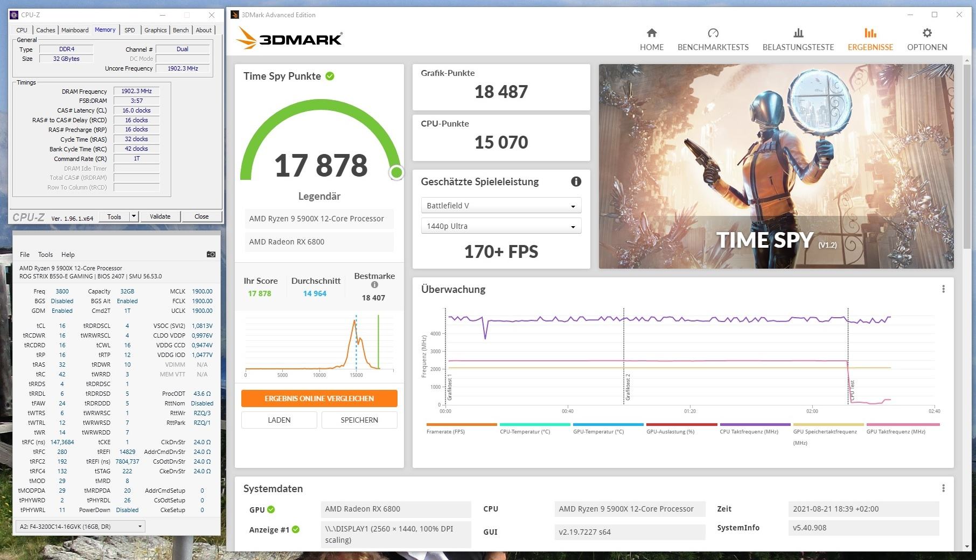Click the info icon next to Geschätzte Spieleleistung
Screen dimensions: 976x560
coord(576,181)
